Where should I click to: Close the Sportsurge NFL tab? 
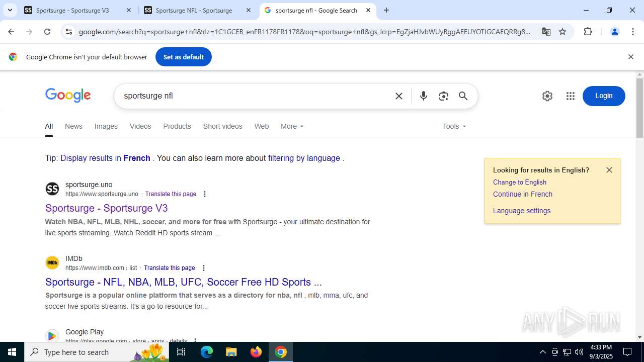(248, 10)
